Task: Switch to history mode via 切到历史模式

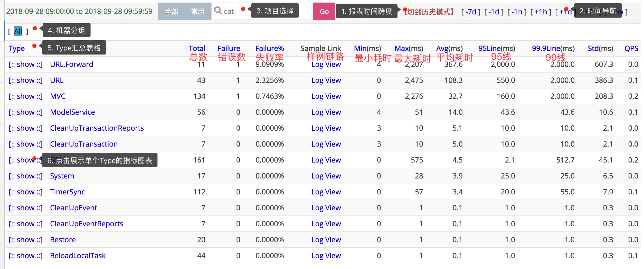Action: click(429, 12)
